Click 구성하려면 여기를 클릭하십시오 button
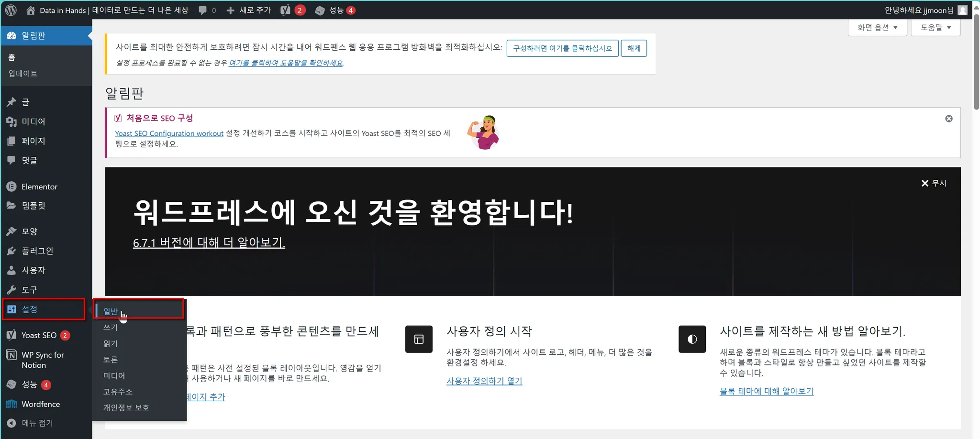The height and width of the screenshot is (439, 980). [x=562, y=48]
